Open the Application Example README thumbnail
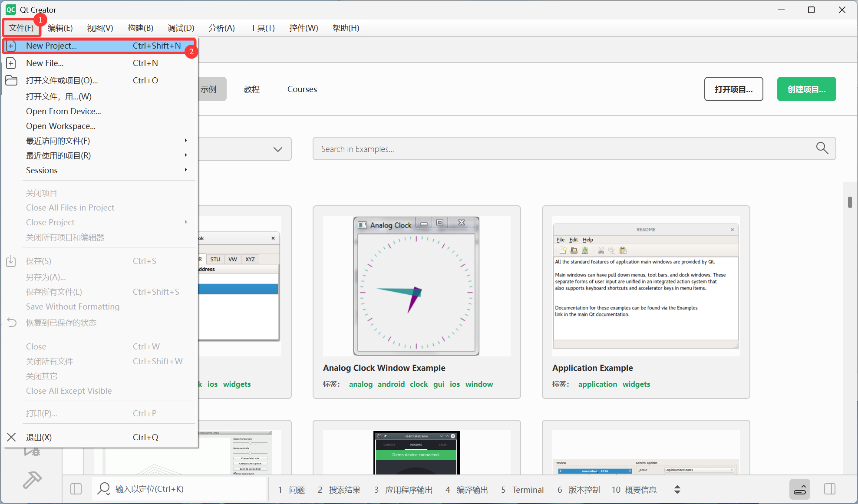 (x=646, y=286)
